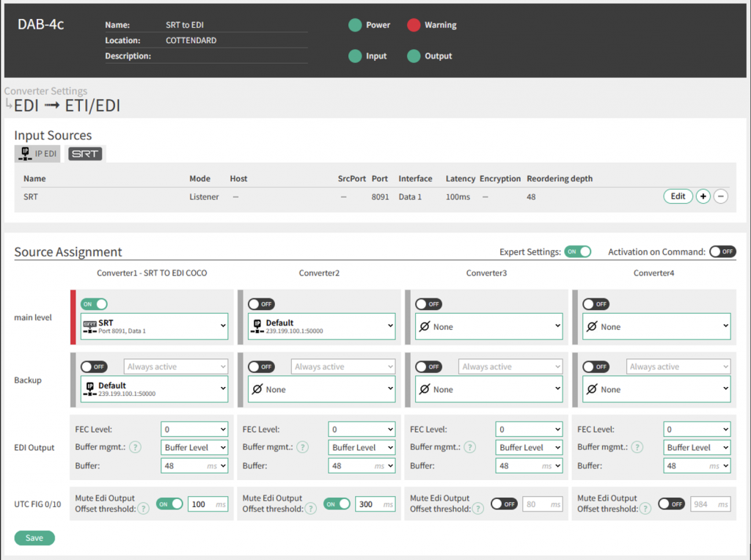The height and width of the screenshot is (560, 751).
Task: Select the SRT row name cell
Action: pyautogui.click(x=31, y=196)
